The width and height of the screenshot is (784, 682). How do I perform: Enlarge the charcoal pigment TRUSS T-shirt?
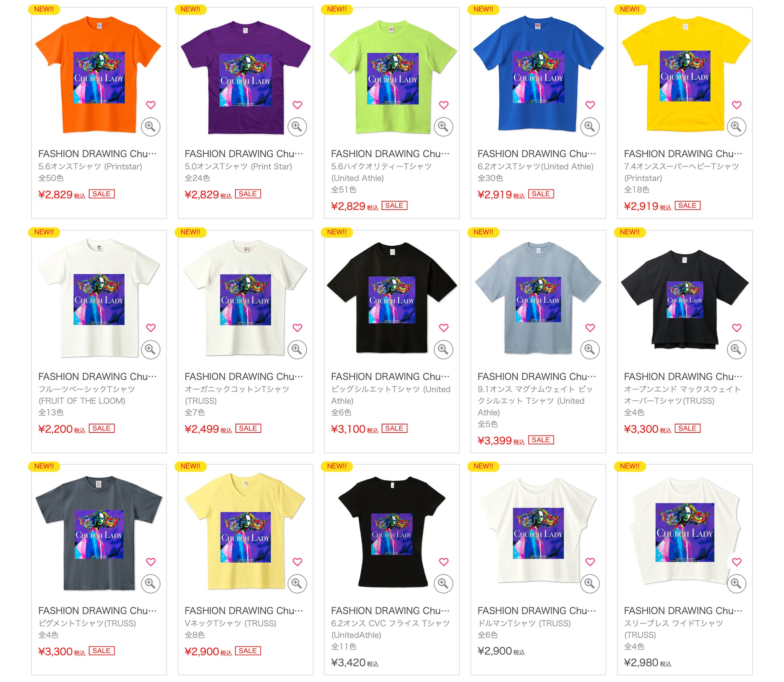[x=150, y=584]
